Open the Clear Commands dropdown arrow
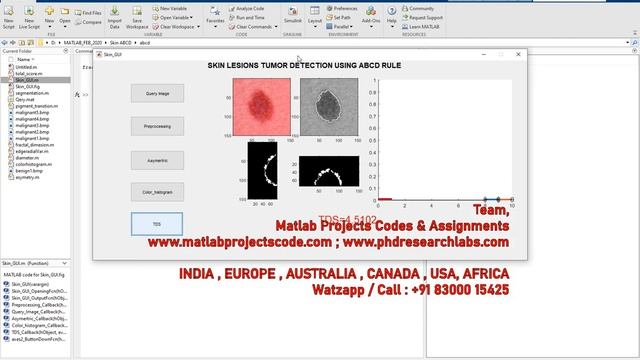The image size is (640, 360). pos(276,27)
